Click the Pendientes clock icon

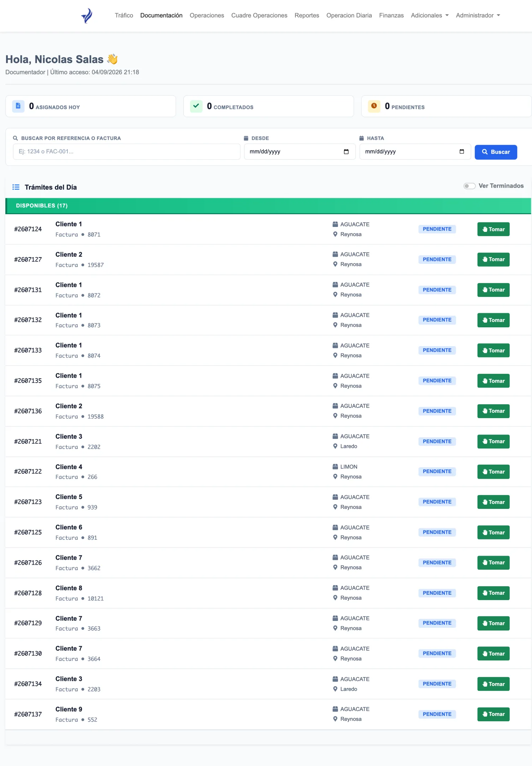(374, 106)
